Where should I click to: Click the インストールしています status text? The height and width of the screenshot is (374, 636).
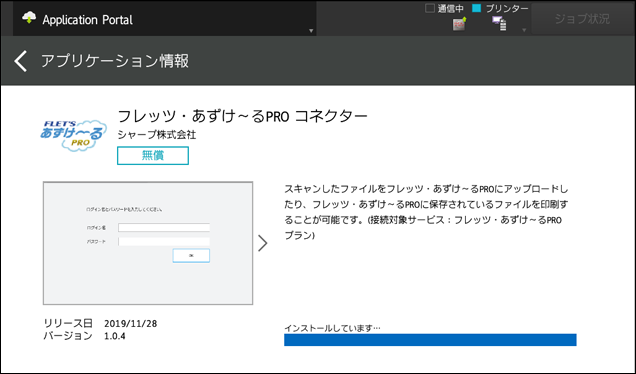pos(332,328)
